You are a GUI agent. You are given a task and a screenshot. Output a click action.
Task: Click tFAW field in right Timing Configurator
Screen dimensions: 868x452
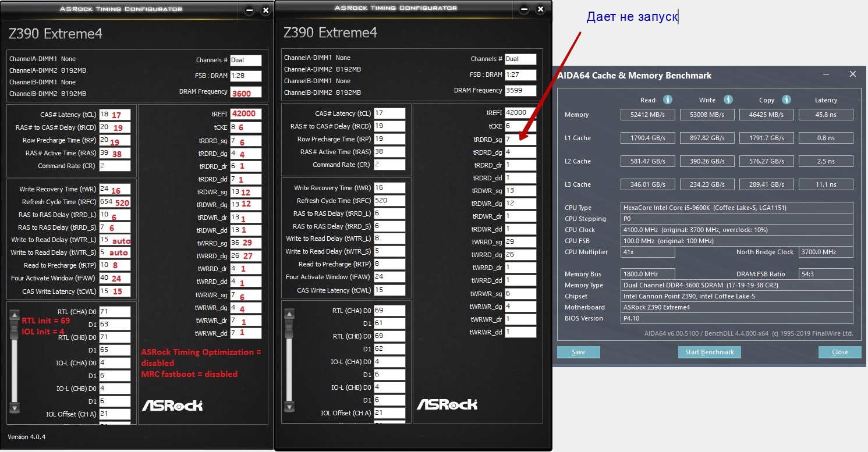tap(389, 277)
